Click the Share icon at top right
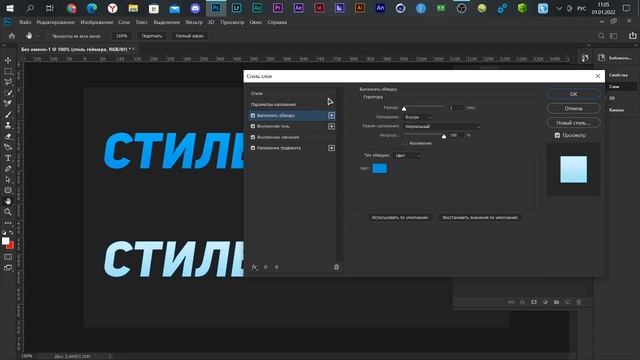Image resolution: width=640 pixels, height=360 pixels. pyautogui.click(x=632, y=36)
